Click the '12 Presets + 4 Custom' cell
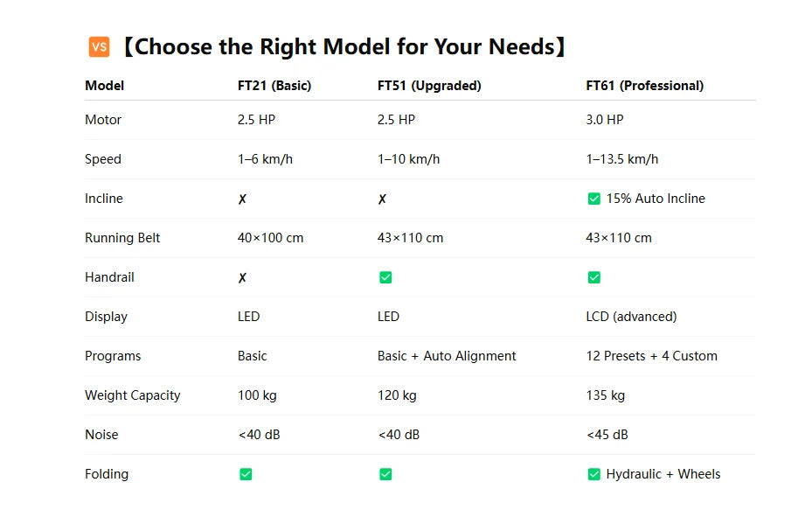Screen dimensions: 812x531 [x=651, y=356]
